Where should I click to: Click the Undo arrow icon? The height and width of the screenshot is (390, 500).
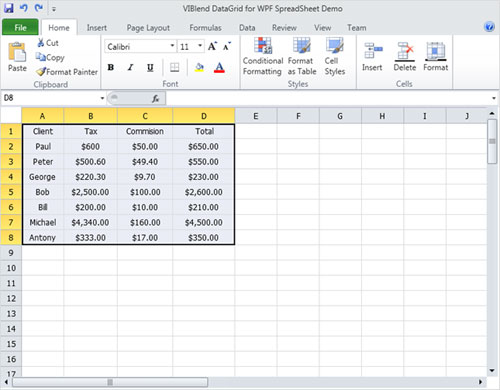pyautogui.click(x=24, y=8)
